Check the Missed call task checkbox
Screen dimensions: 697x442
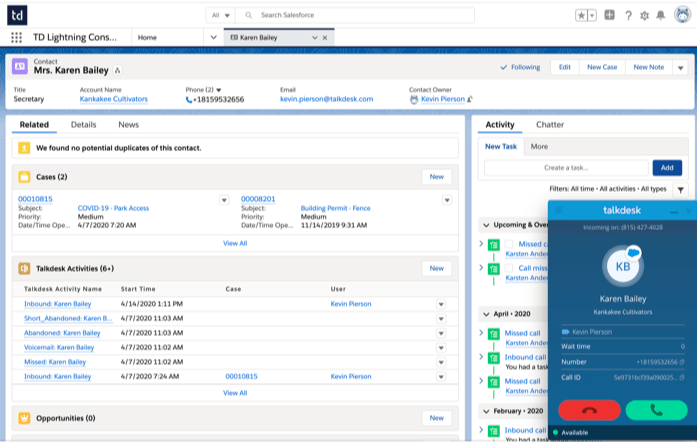pyautogui.click(x=509, y=244)
